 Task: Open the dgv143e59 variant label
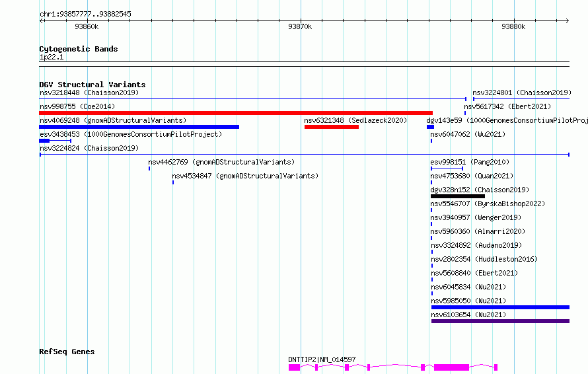[x=507, y=120]
